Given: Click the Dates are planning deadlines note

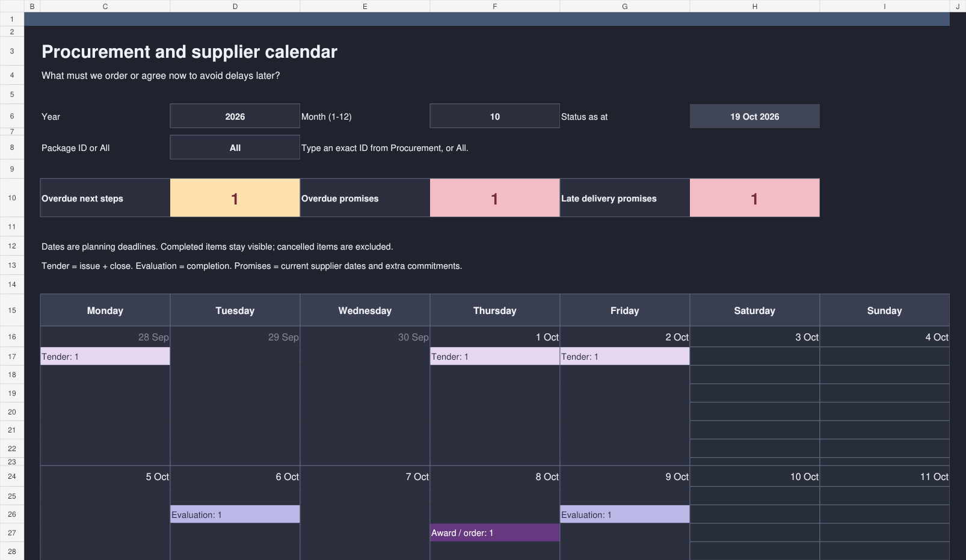Looking at the screenshot, I should (x=217, y=247).
